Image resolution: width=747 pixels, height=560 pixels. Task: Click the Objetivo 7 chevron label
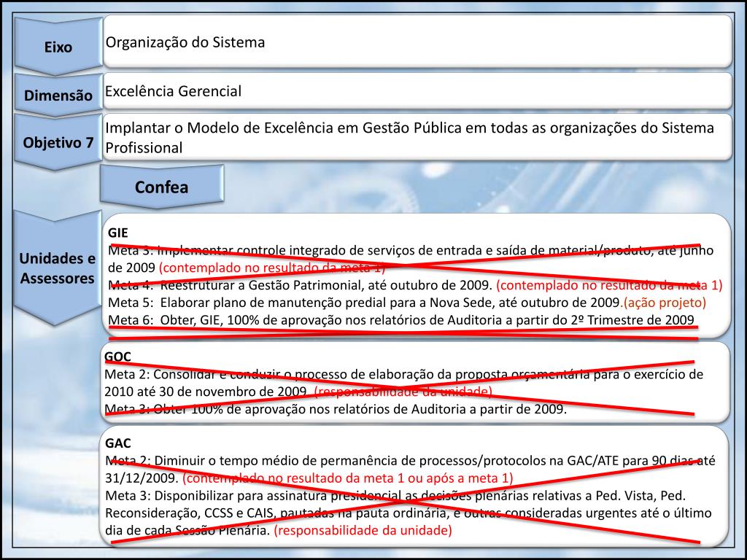[x=58, y=142]
